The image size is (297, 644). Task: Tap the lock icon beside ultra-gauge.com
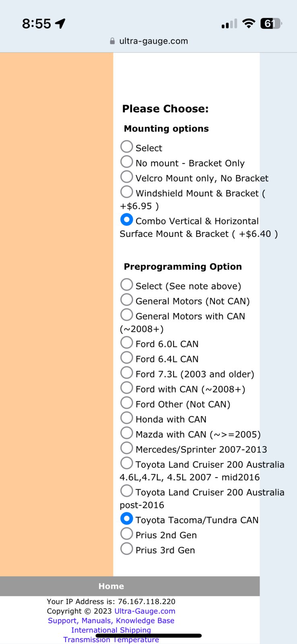[x=112, y=41]
